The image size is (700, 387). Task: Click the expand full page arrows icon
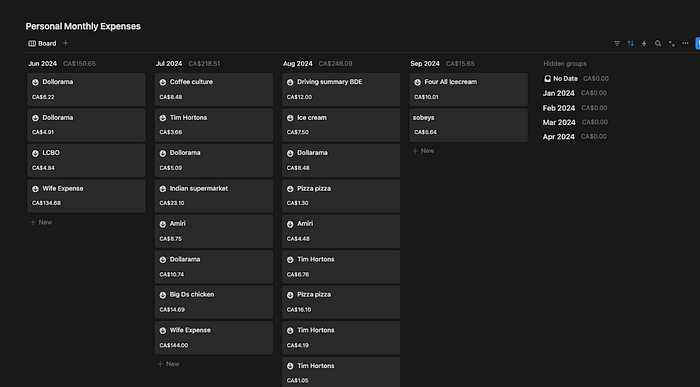pyautogui.click(x=671, y=43)
